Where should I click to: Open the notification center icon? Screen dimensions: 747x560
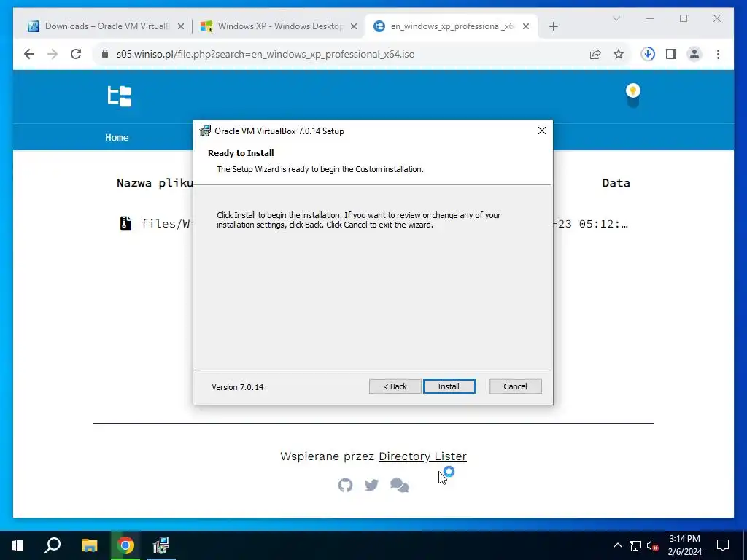pos(723,545)
